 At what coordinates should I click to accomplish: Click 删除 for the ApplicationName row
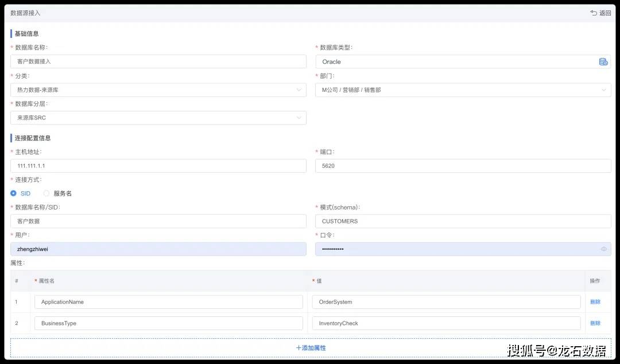point(595,302)
